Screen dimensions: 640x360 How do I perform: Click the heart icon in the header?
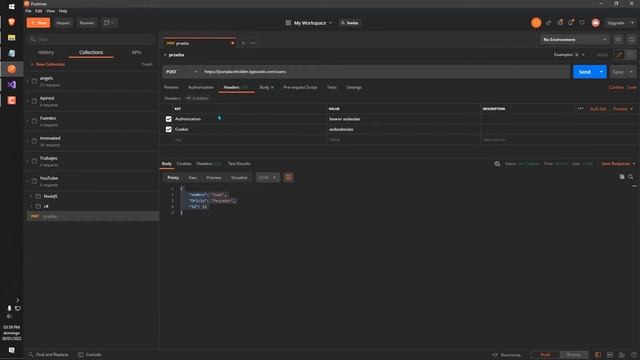(x=582, y=23)
